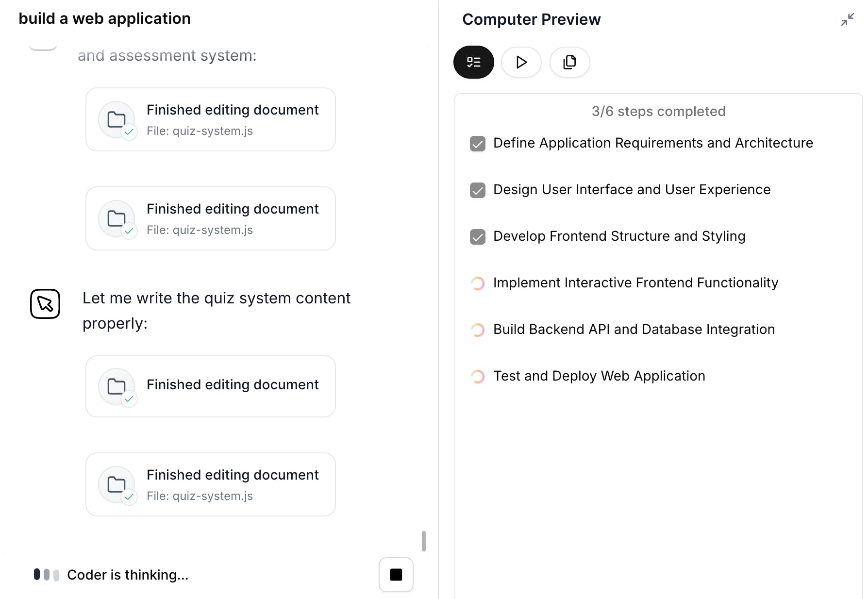Collapse the Computer Preview panel
Screen dimensions: 868x599
click(x=848, y=19)
